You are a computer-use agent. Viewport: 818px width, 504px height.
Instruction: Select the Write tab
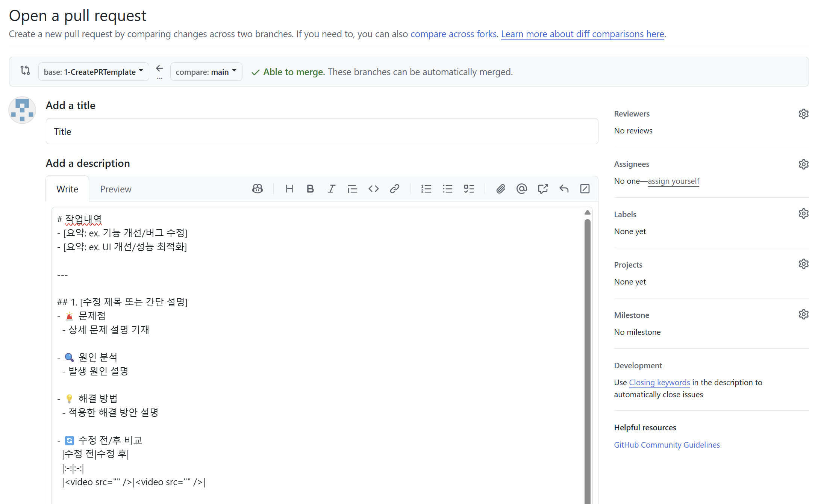[67, 189]
